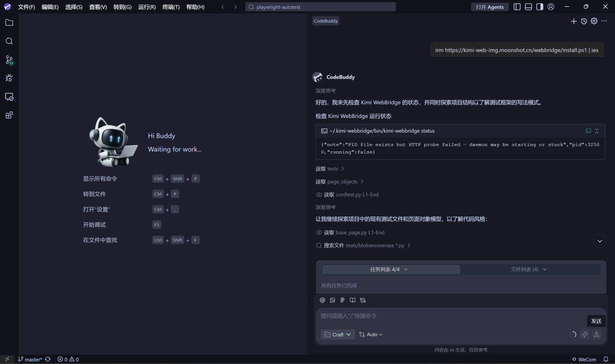Viewport: 615px width, 364px height.
Task: Open the 编辑(E) menu
Action: (50, 7)
